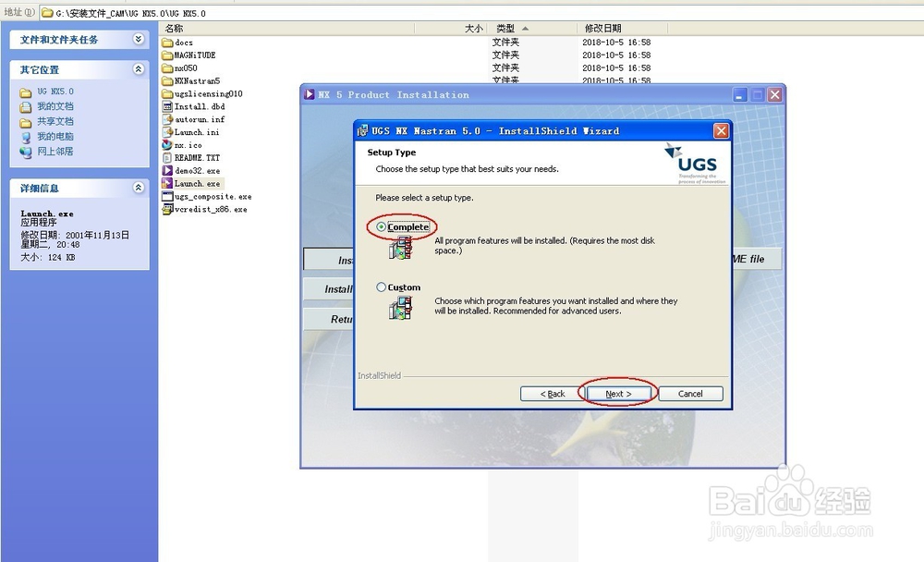Open 网上邻居 in the sidebar
Image resolution: width=924 pixels, height=562 pixels.
point(55,152)
